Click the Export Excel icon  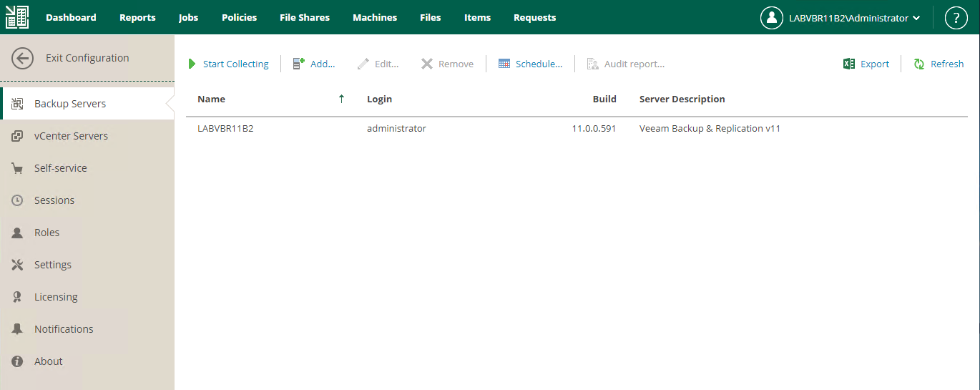tap(849, 64)
